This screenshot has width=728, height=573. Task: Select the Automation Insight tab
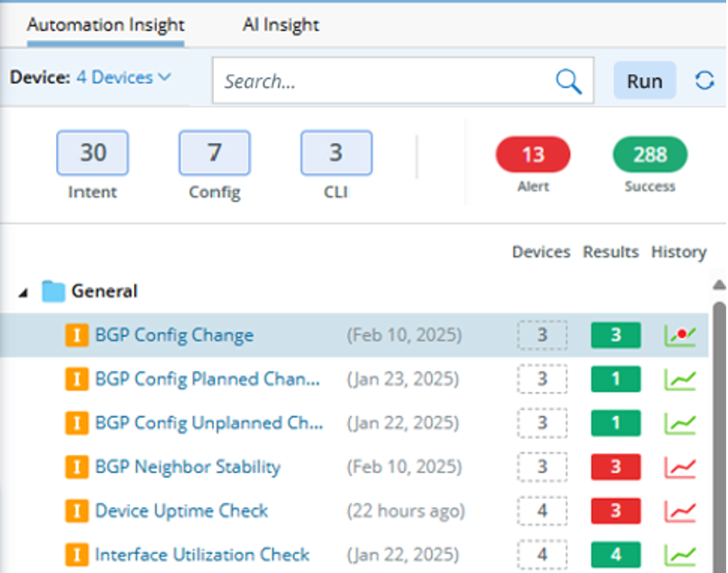pyautogui.click(x=105, y=25)
